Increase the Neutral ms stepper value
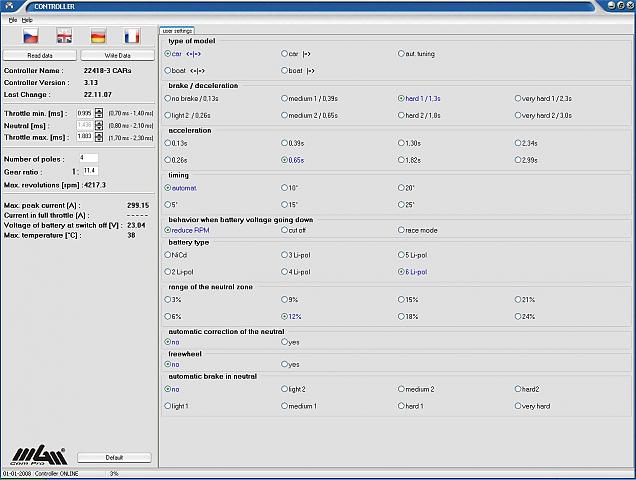The width and height of the screenshot is (636, 480). (x=99, y=122)
